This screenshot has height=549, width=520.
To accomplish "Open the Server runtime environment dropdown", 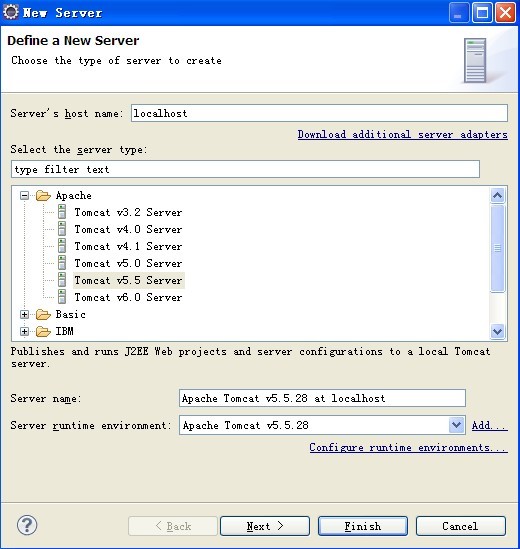I will [456, 425].
